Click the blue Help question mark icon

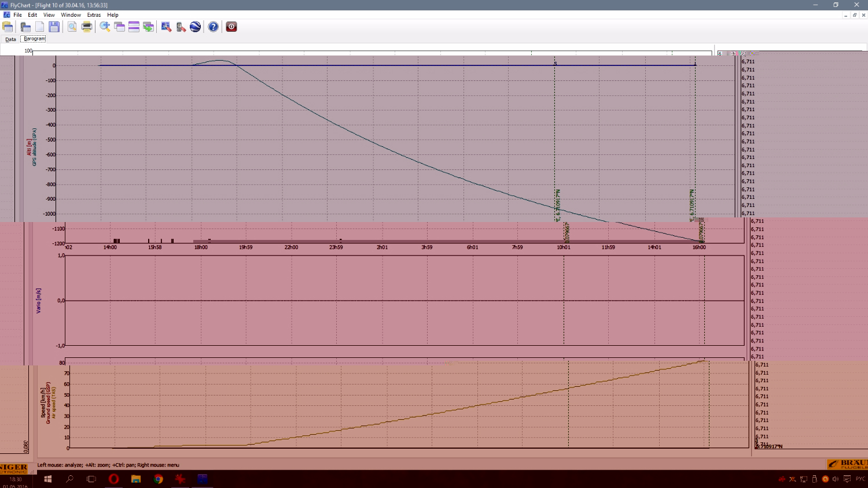pyautogui.click(x=214, y=27)
